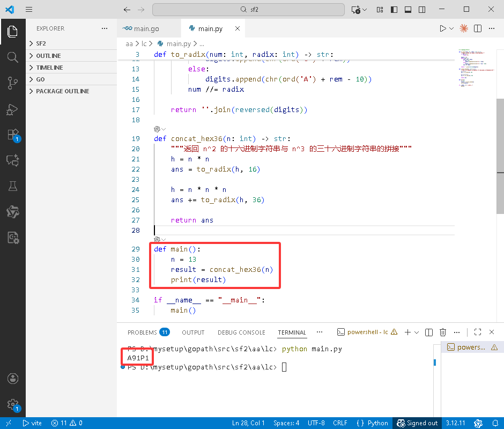Screen dimensions: 504x429
Task: Open the Source Control view
Action: [x=12, y=83]
